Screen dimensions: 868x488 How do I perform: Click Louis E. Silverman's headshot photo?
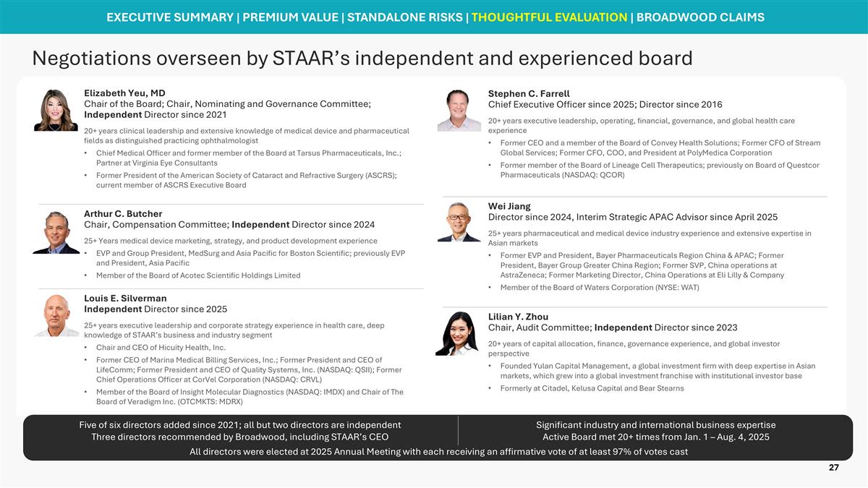[57, 314]
